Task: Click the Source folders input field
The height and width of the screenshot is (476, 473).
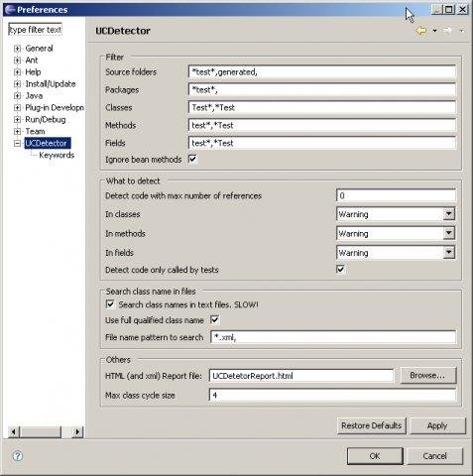Action: [x=322, y=71]
